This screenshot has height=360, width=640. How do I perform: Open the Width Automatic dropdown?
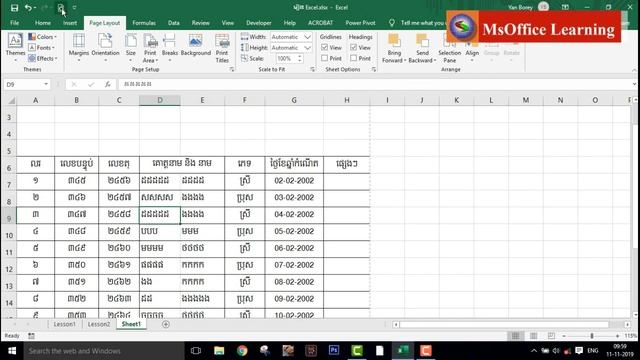click(307, 37)
